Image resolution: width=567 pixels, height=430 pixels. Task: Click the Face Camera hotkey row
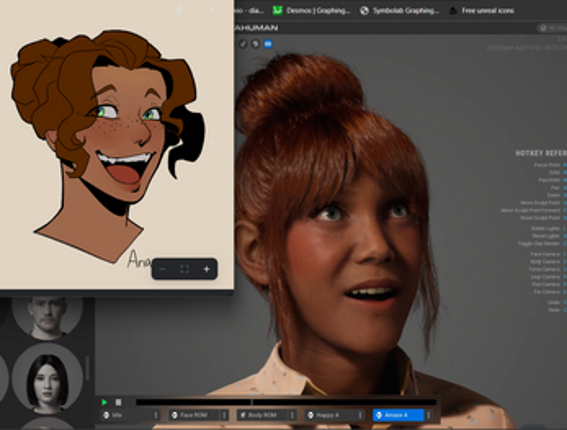point(549,254)
